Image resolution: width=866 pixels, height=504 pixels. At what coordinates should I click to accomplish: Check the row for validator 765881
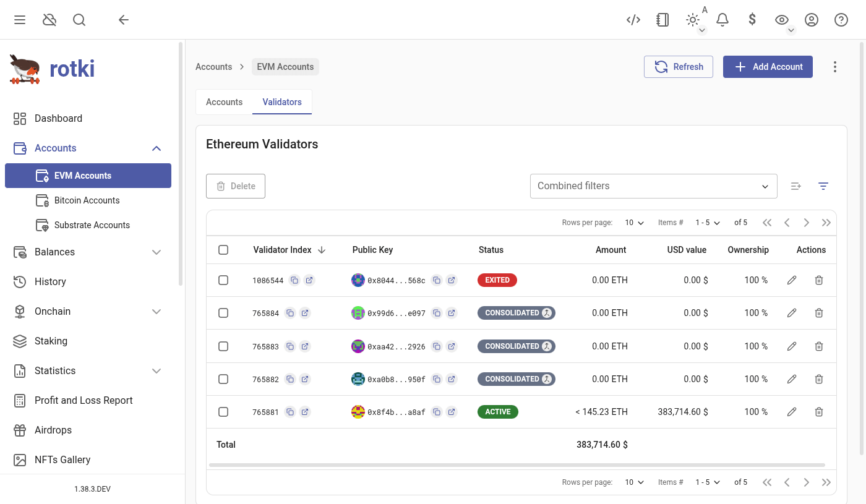point(223,412)
